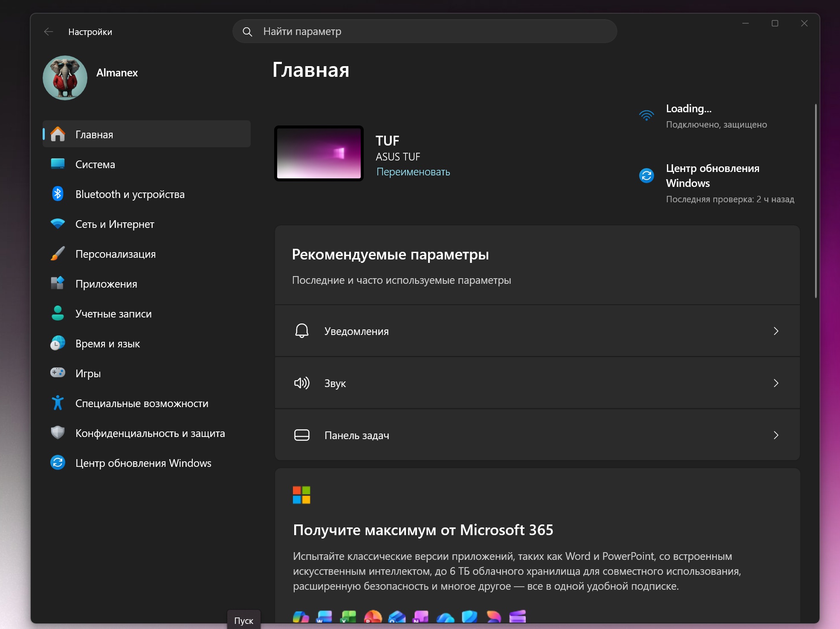
Task: Focus the Найти параметр search field
Action: point(425,31)
